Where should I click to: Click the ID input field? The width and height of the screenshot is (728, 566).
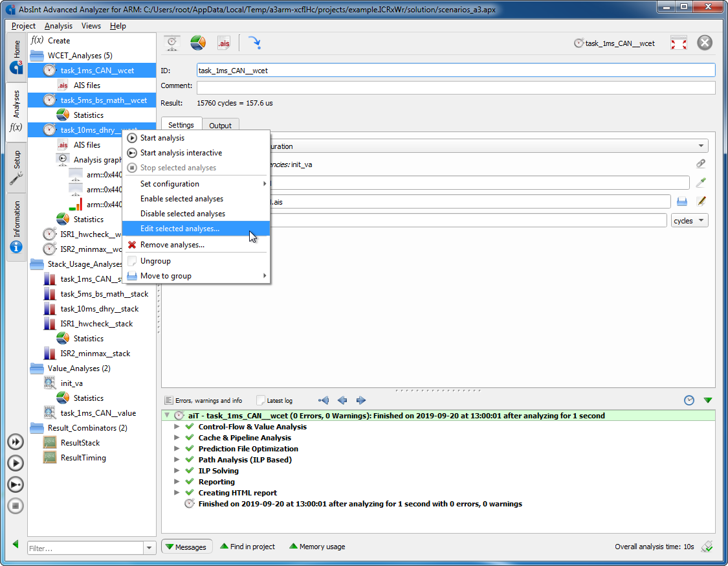[x=456, y=71]
